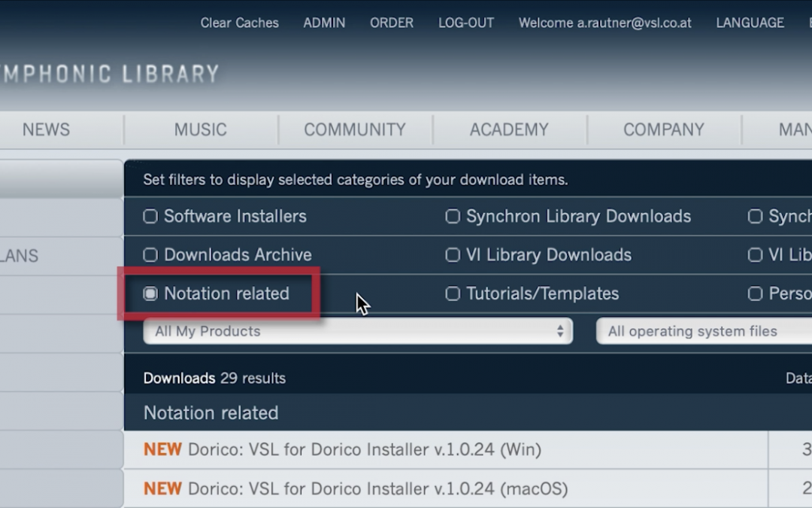The width and height of the screenshot is (812, 508).
Task: Open the LANGUAGE menu link
Action: (x=750, y=23)
